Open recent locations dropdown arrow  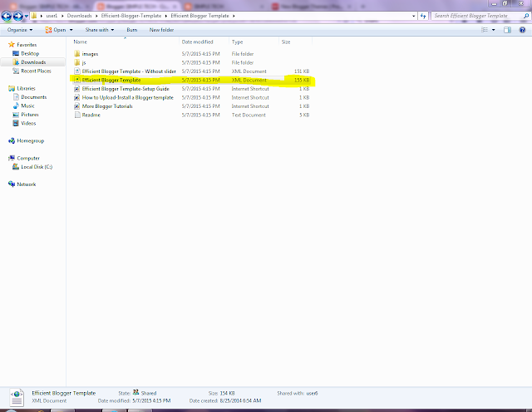pyautogui.click(x=26, y=16)
